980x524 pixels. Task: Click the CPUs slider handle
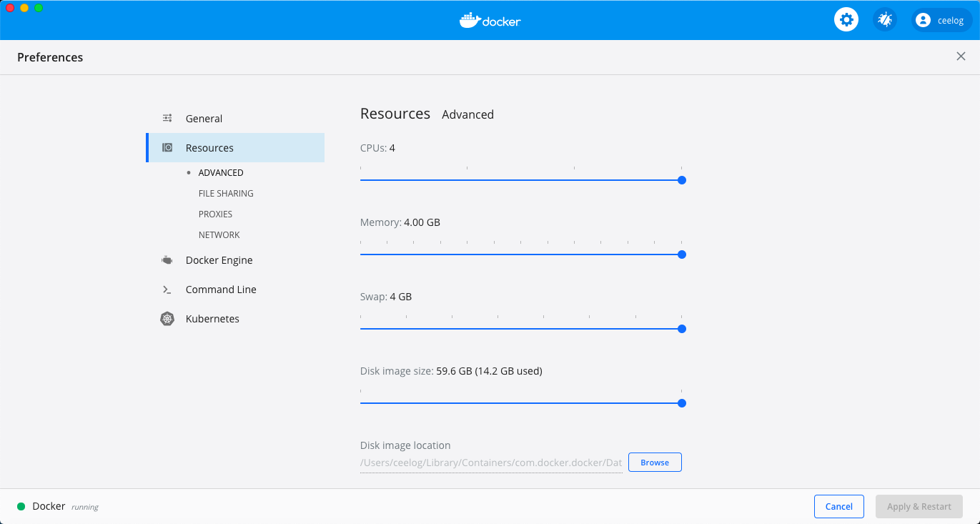point(682,180)
